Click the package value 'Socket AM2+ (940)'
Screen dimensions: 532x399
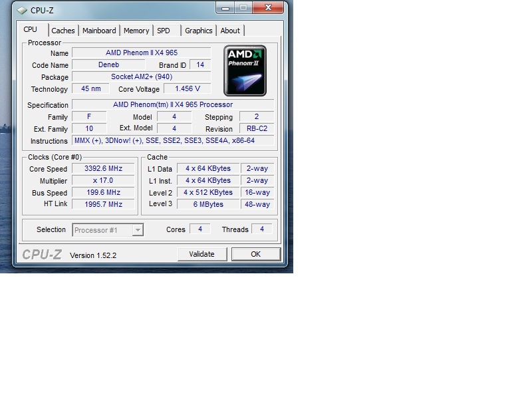pos(142,76)
